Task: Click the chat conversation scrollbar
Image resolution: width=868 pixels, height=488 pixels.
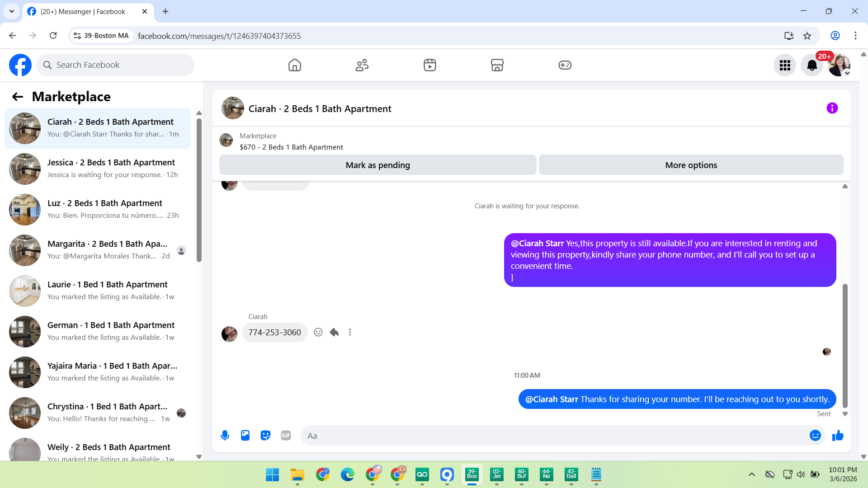Action: (x=844, y=346)
